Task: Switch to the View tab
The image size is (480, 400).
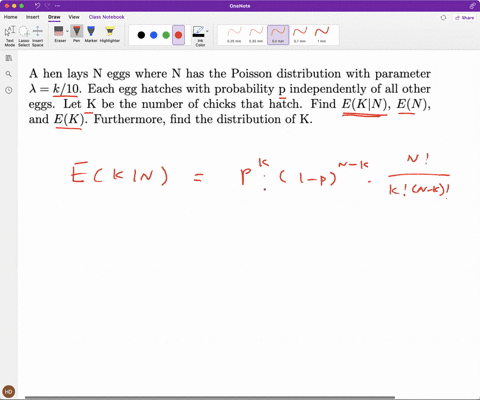Action: coord(74,17)
